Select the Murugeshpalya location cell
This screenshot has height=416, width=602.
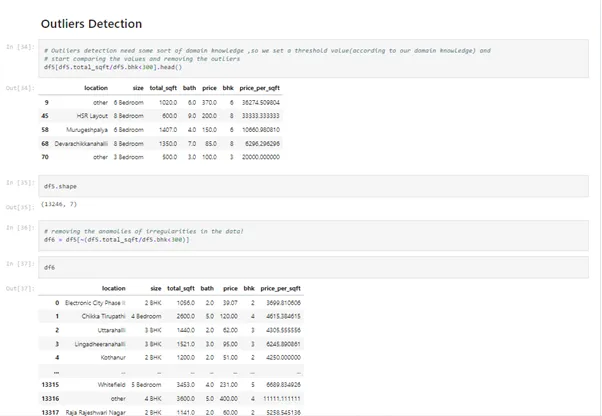[87, 130]
